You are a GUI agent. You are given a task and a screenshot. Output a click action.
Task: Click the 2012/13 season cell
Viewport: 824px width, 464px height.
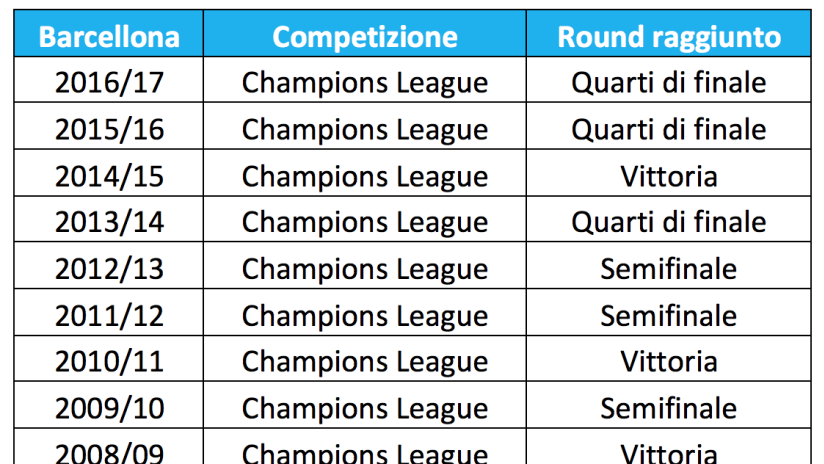109,265
